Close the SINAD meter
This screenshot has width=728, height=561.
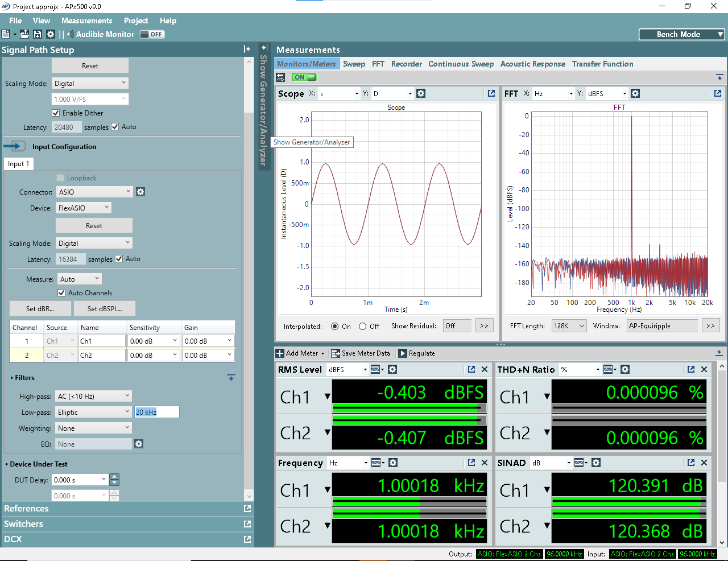click(x=704, y=463)
